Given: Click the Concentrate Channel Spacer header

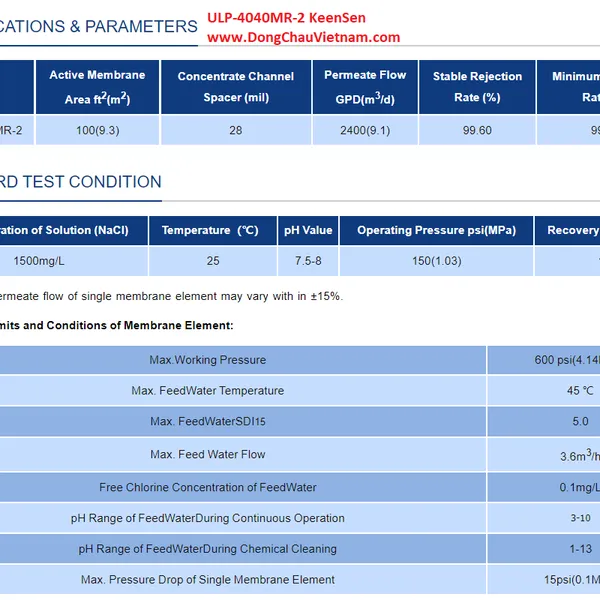Looking at the screenshot, I should tap(236, 87).
